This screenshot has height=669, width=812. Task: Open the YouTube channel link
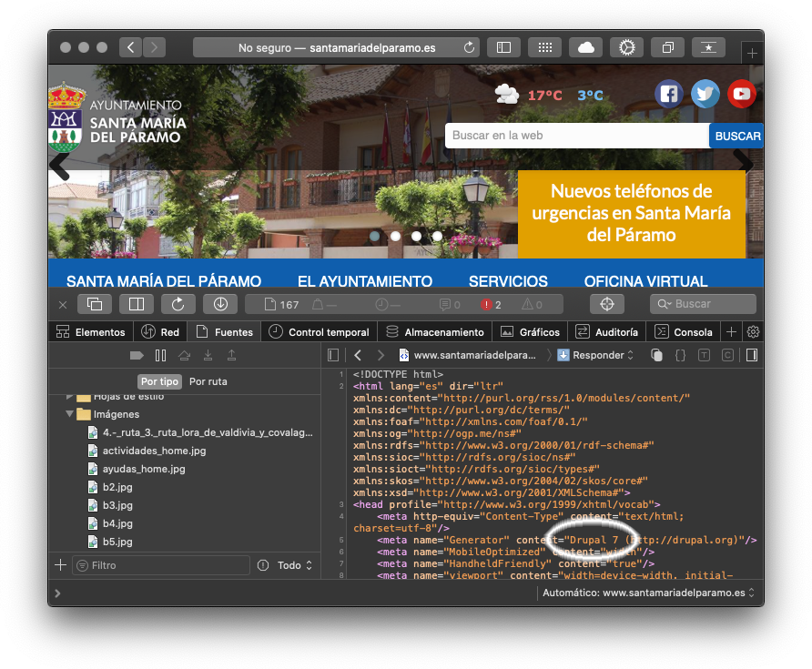point(742,94)
